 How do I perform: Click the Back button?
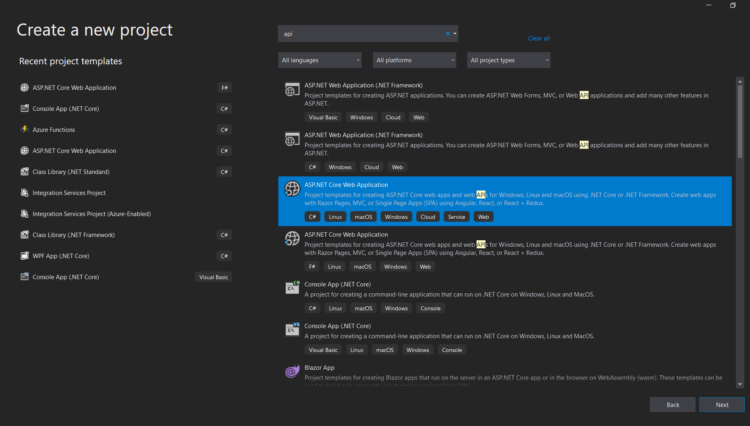[673, 404]
